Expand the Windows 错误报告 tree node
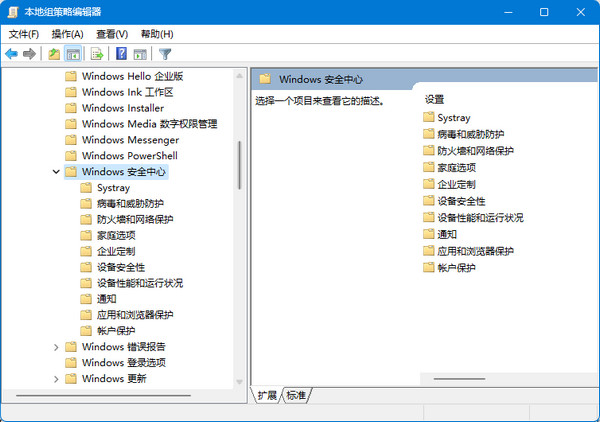This screenshot has width=600, height=422. coord(56,347)
